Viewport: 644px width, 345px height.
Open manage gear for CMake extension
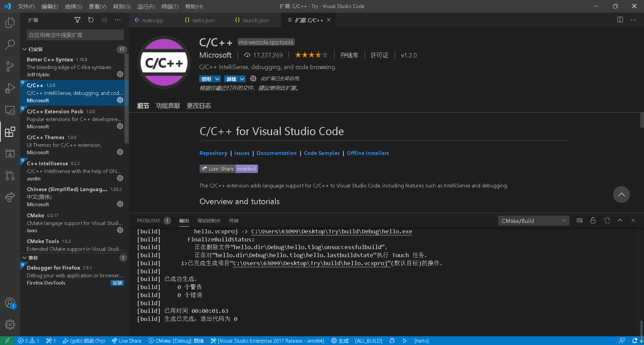point(120,230)
